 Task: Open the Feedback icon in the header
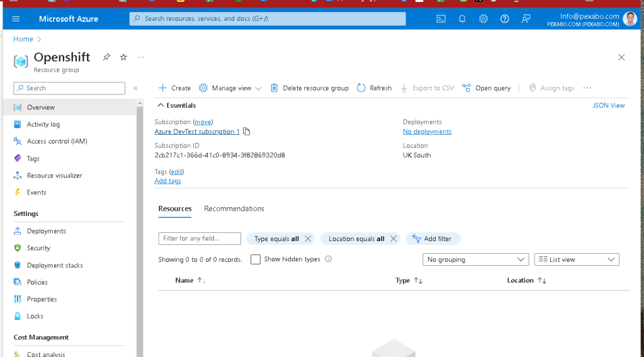(526, 19)
